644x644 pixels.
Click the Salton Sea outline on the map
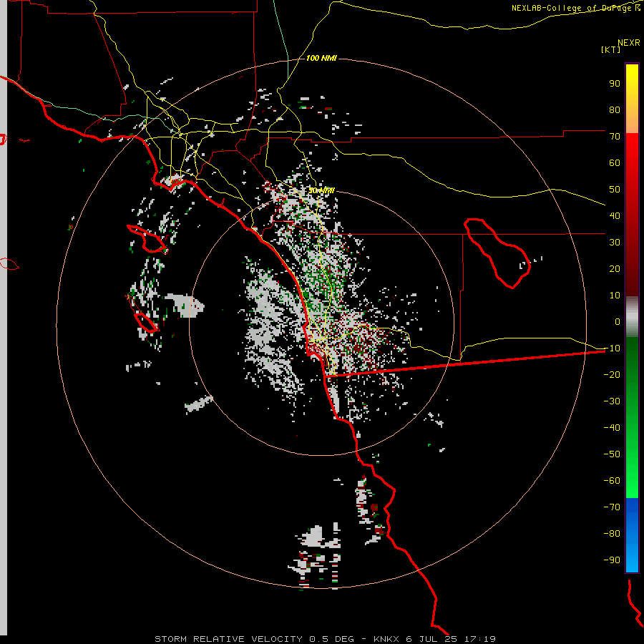[x=497, y=253]
